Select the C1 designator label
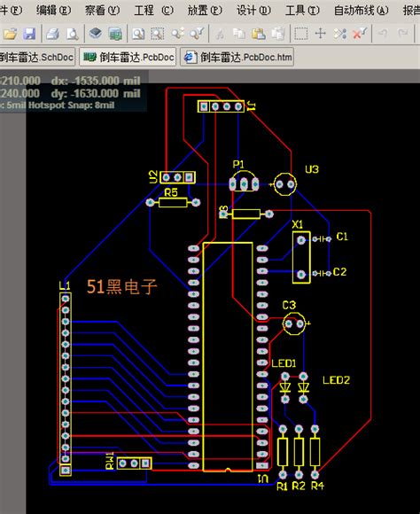Image resolution: width=420 pixels, height=514 pixels. [x=342, y=237]
